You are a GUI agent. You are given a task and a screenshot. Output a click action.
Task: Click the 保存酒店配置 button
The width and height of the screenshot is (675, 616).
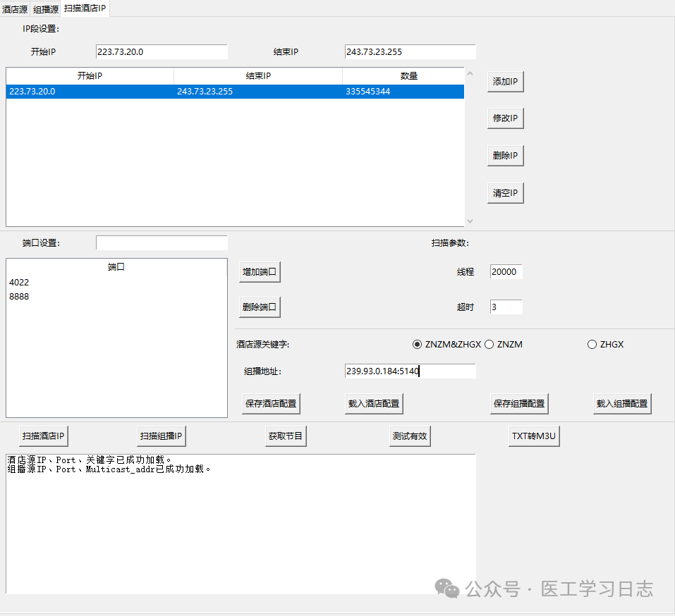[271, 403]
